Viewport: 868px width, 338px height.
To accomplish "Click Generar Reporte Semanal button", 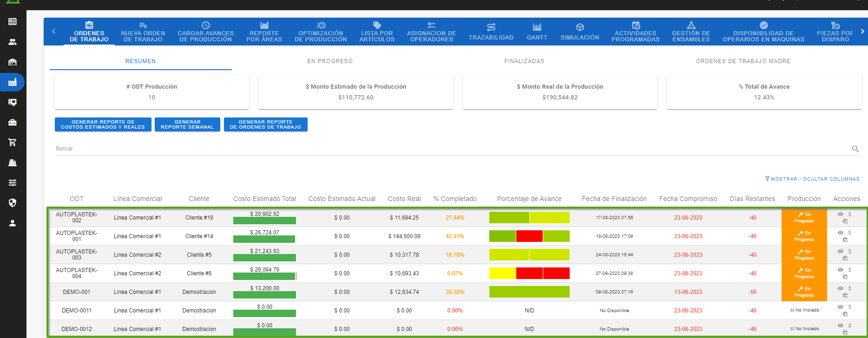I will (x=187, y=124).
